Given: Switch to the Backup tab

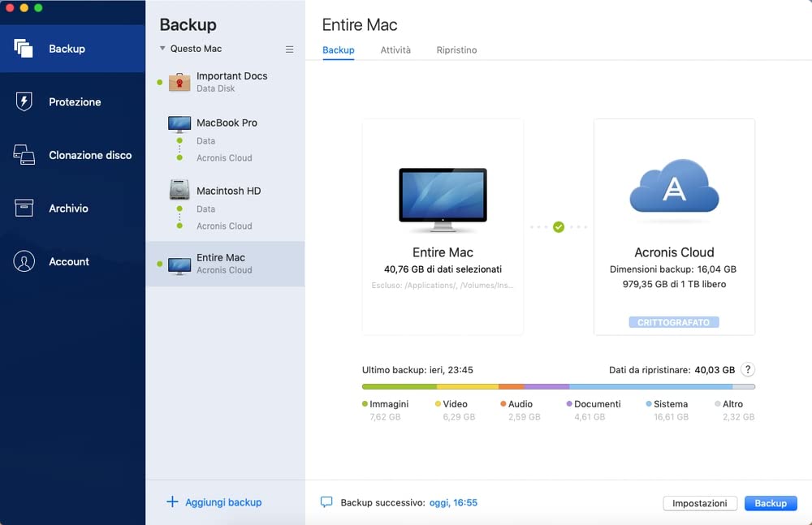Looking at the screenshot, I should coord(338,50).
